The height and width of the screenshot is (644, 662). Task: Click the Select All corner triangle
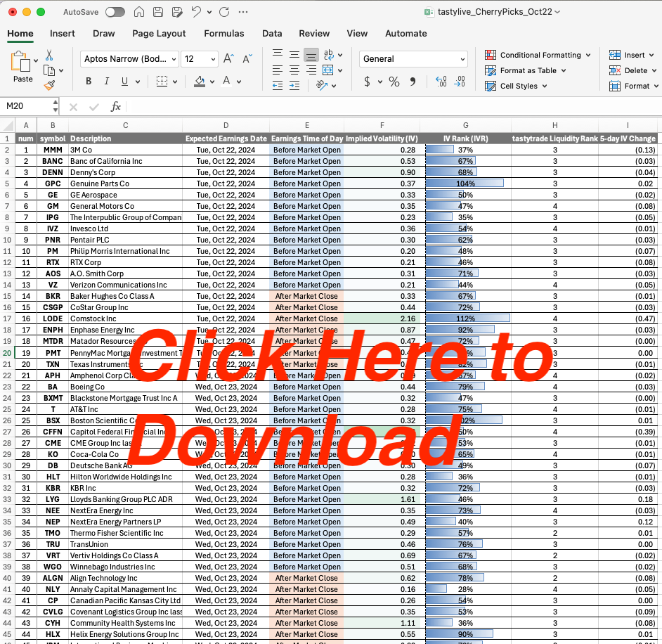point(8,125)
